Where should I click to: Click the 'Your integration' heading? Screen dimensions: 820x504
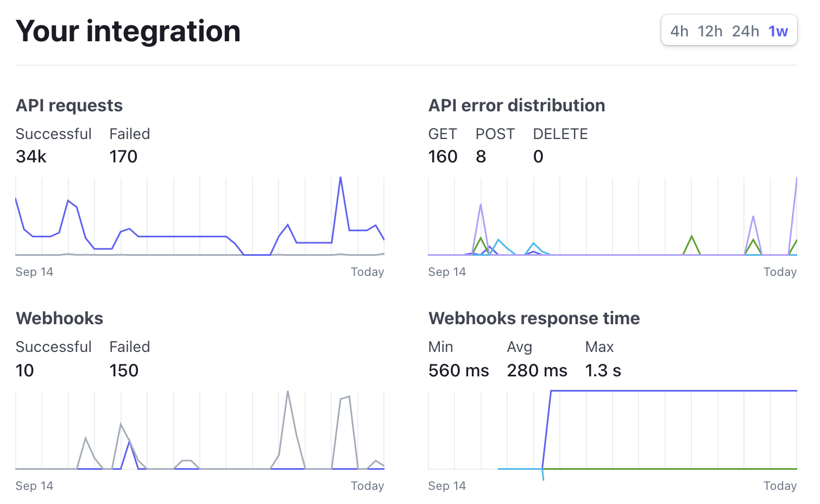pyautogui.click(x=128, y=31)
